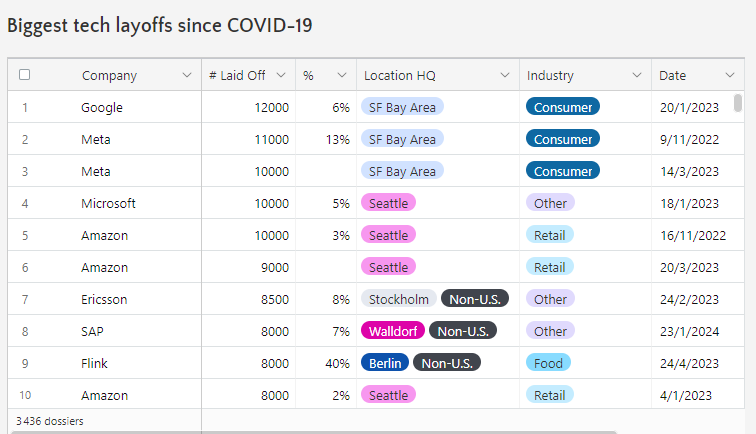Select the Microsoft company cell
This screenshot has height=434, width=756.
coord(108,203)
